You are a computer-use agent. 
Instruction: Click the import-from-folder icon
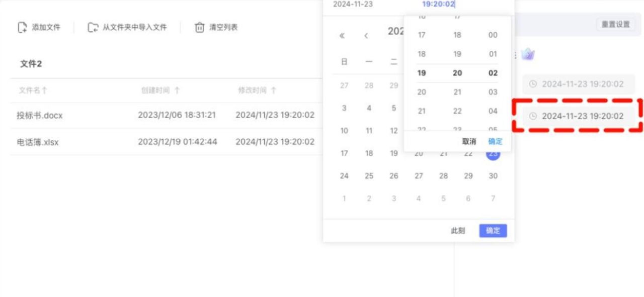click(x=93, y=28)
